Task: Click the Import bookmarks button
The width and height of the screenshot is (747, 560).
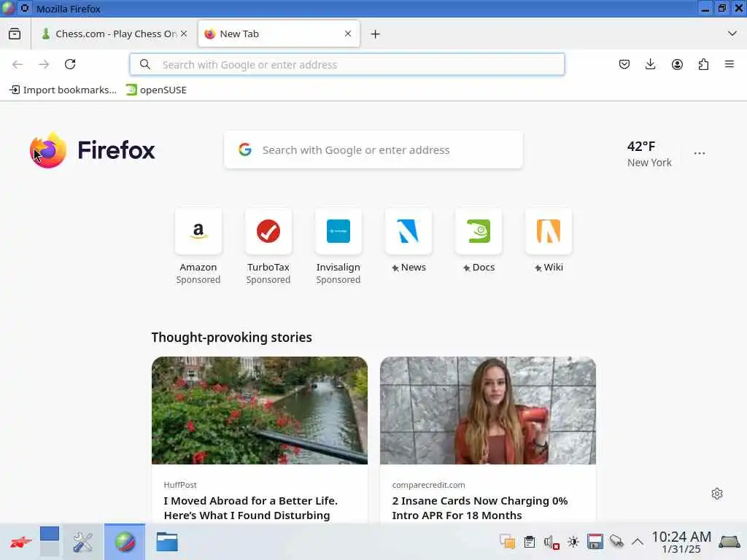Action: pyautogui.click(x=63, y=90)
